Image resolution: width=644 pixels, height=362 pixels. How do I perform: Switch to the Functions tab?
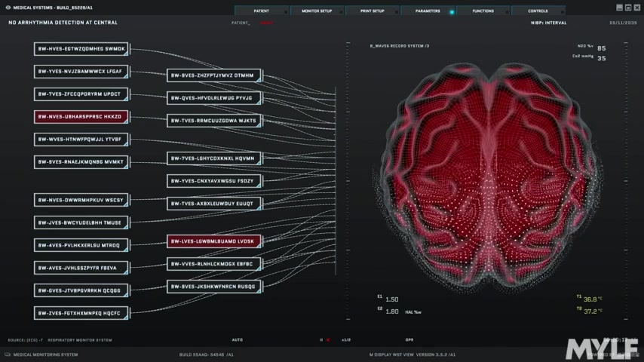483,11
